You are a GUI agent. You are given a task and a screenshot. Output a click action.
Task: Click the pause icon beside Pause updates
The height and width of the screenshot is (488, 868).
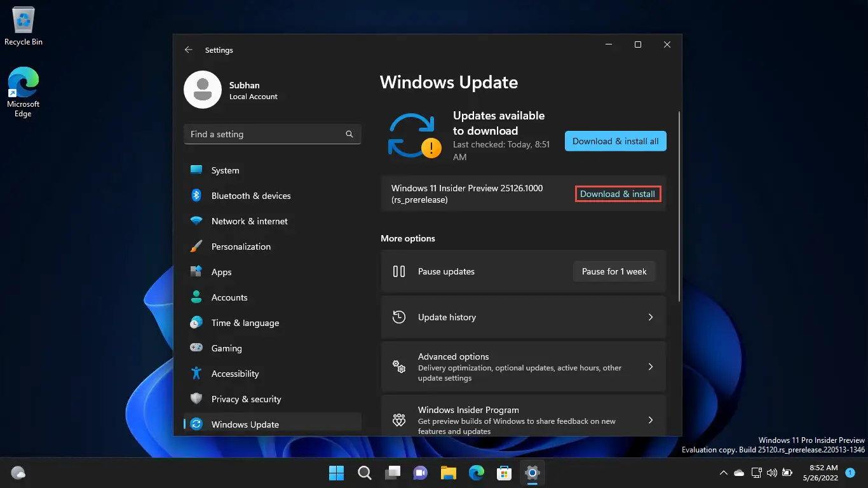399,271
